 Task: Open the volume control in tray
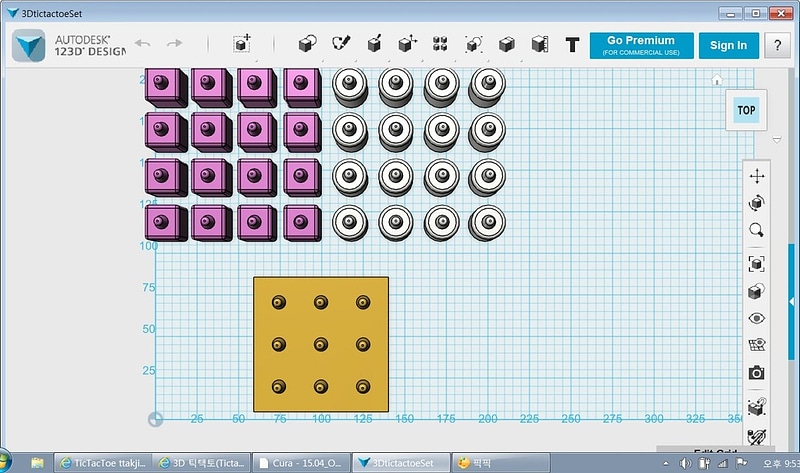pos(685,463)
